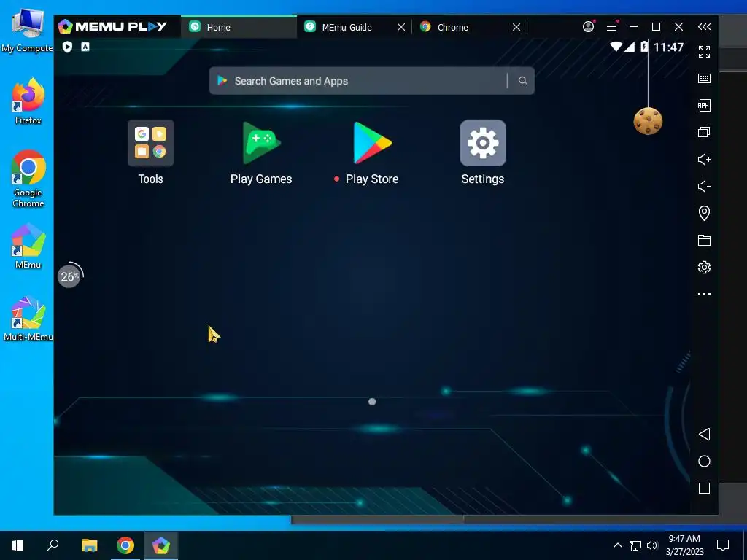Click the home screen page indicator dot
Screen dimensions: 747x560
point(372,402)
